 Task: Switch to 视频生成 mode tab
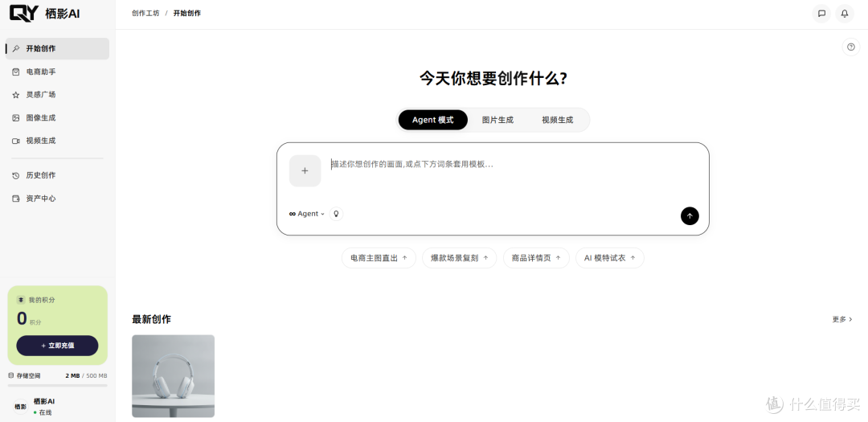tap(558, 120)
